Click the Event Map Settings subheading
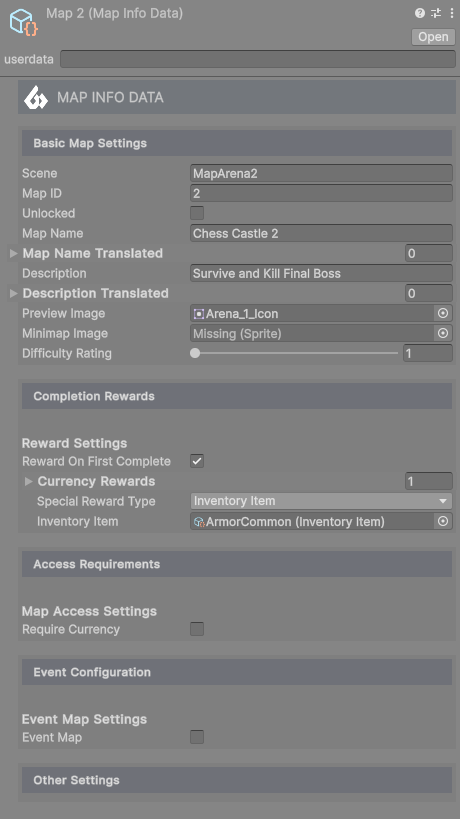The height and width of the screenshot is (819, 460). 84,719
